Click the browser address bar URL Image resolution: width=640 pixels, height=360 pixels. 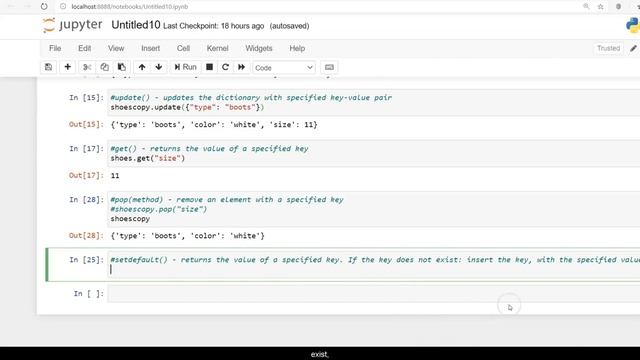130,7
